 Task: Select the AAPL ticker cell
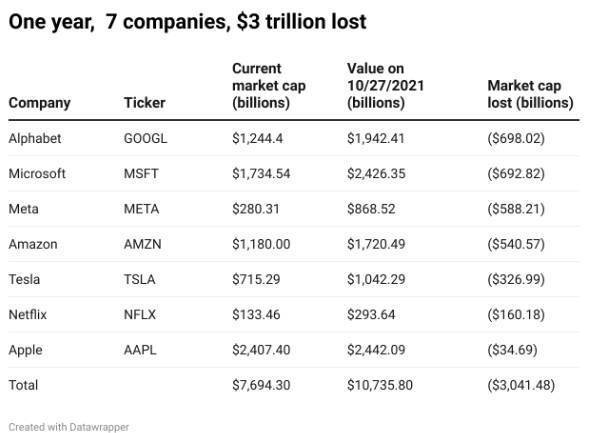click(x=140, y=350)
